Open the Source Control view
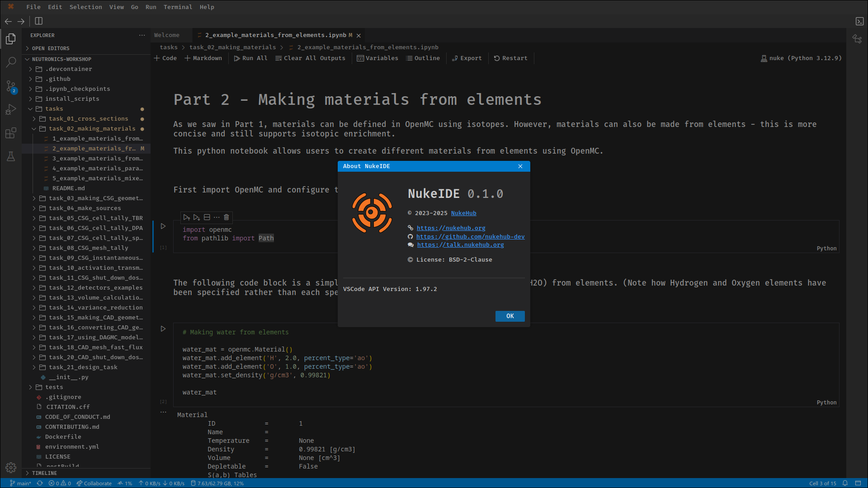This screenshot has height=488, width=868. tap(11, 86)
